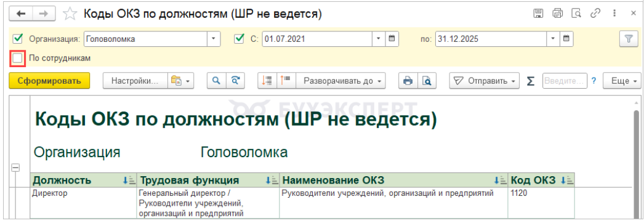This screenshot has width=644, height=223.
Task: Open the Разворачивать до dropdown
Action: (x=340, y=81)
